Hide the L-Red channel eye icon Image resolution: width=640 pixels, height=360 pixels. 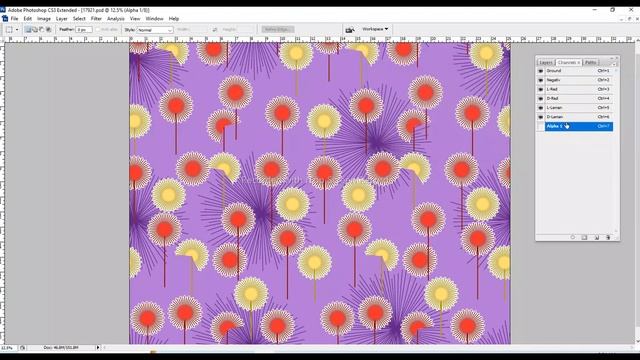tap(541, 89)
